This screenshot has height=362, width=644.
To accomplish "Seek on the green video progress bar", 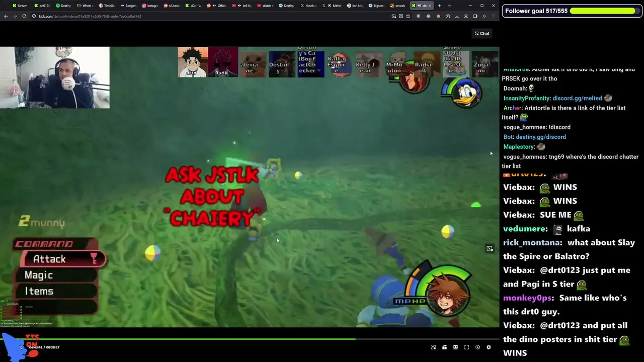I will point(250,339).
